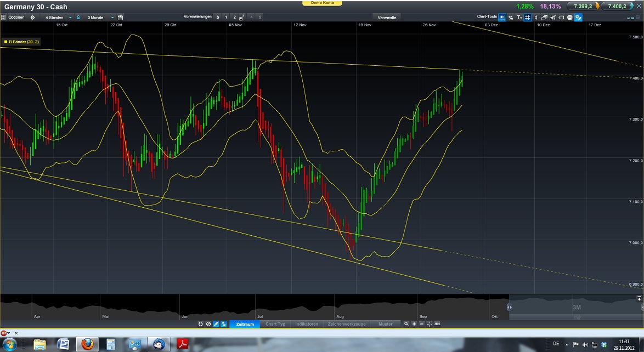Viewport: 644px width, 352px height.
Task: Open Windows Explorer from taskbar
Action: click(40, 344)
